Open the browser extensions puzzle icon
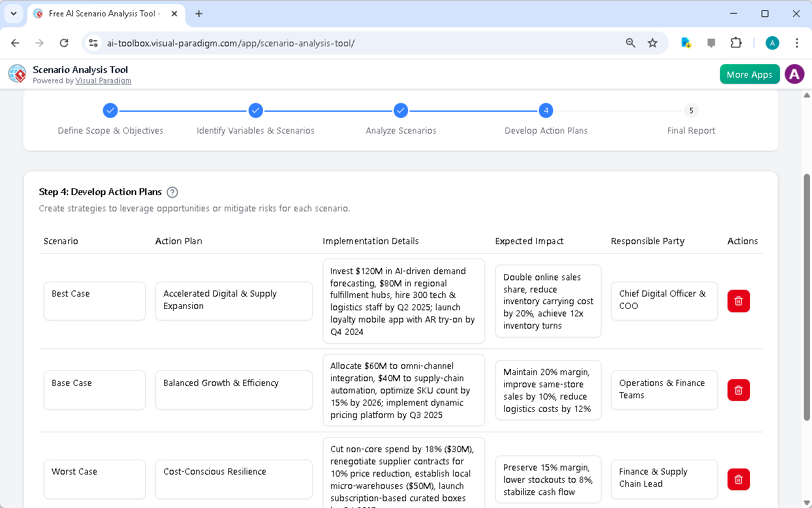This screenshot has width=812, height=508. click(x=736, y=42)
